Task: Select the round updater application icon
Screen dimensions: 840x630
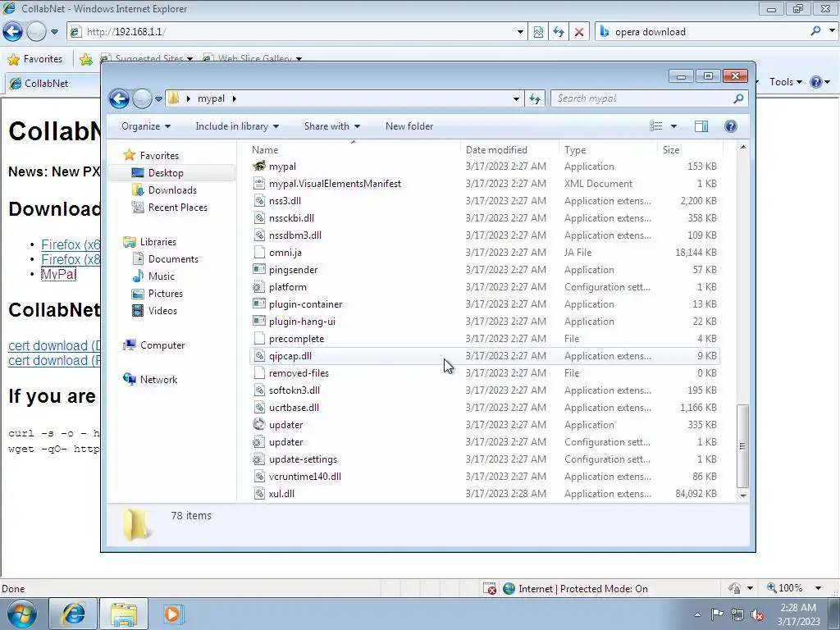Action: click(x=259, y=424)
